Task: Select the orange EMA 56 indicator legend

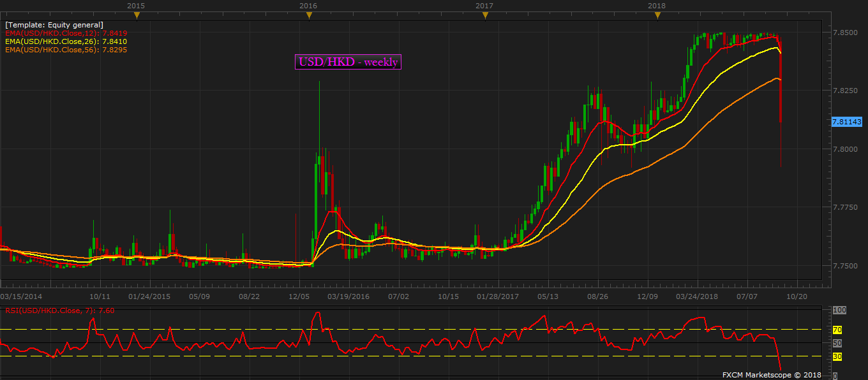Action: pyautogui.click(x=66, y=50)
